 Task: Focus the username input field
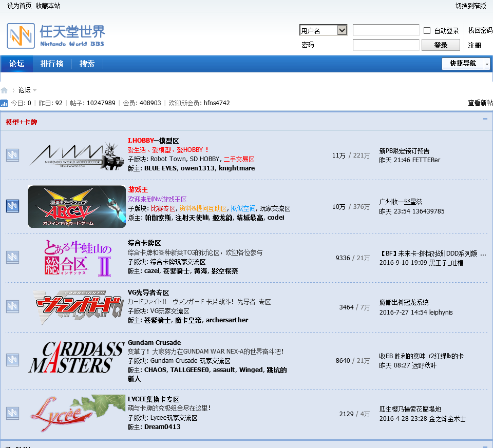coord(386,30)
